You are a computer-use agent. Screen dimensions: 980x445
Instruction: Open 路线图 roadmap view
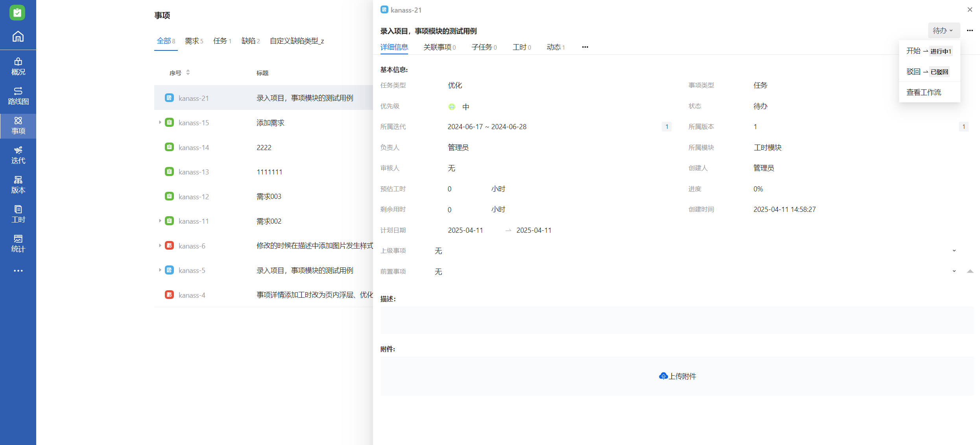click(18, 96)
